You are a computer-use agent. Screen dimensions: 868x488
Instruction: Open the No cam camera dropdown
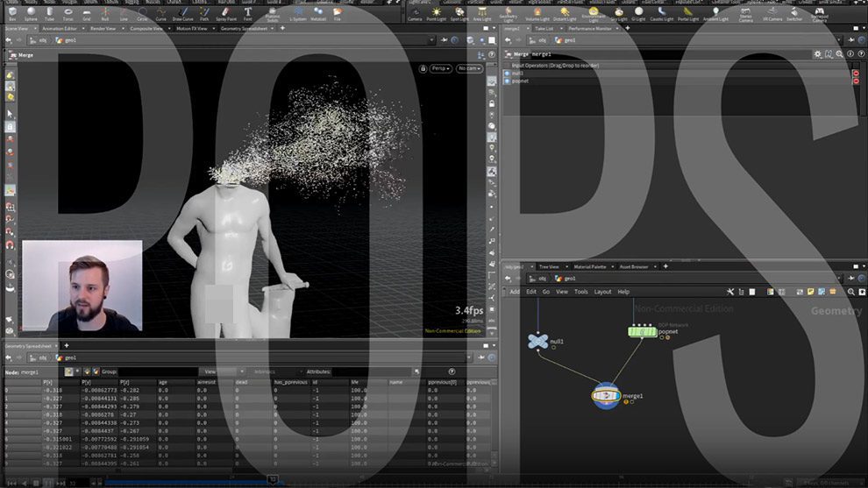[x=469, y=68]
